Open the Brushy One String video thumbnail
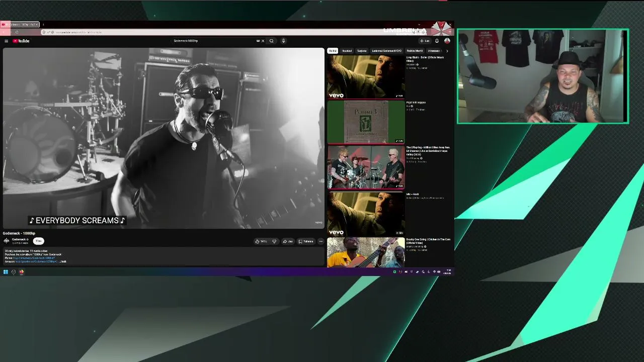The width and height of the screenshot is (644, 362). 366,252
